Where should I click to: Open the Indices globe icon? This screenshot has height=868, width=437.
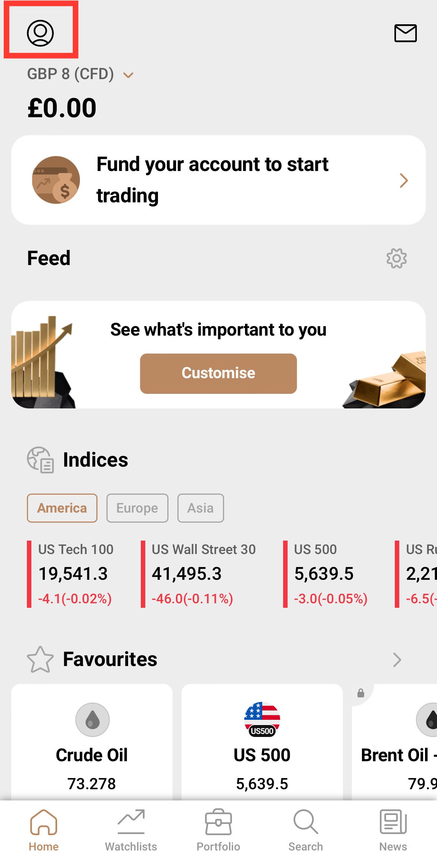tap(40, 460)
